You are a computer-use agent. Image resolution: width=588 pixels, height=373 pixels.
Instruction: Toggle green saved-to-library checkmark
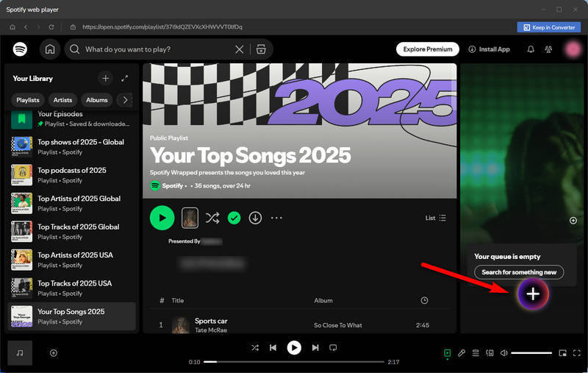point(234,218)
